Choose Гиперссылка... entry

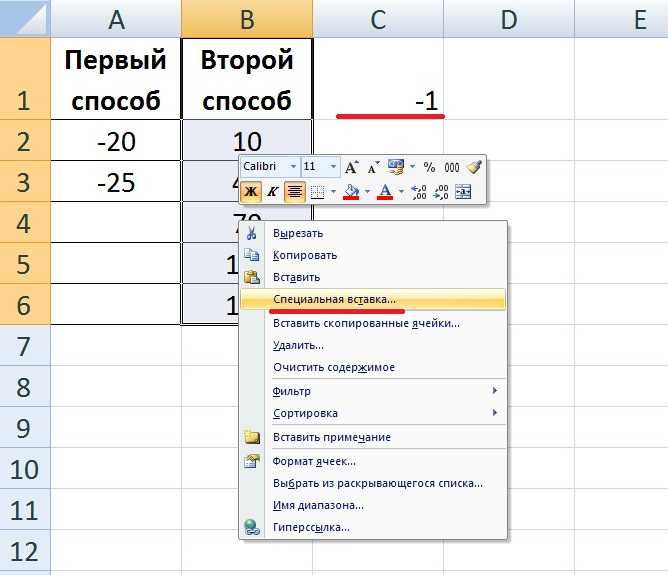click(373, 527)
